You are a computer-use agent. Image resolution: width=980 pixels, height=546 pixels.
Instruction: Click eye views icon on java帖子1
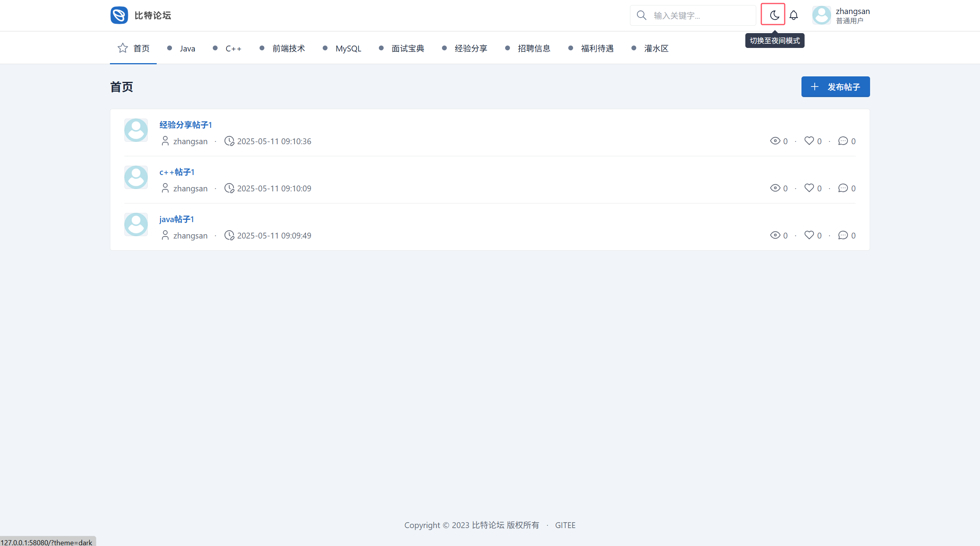pyautogui.click(x=775, y=235)
